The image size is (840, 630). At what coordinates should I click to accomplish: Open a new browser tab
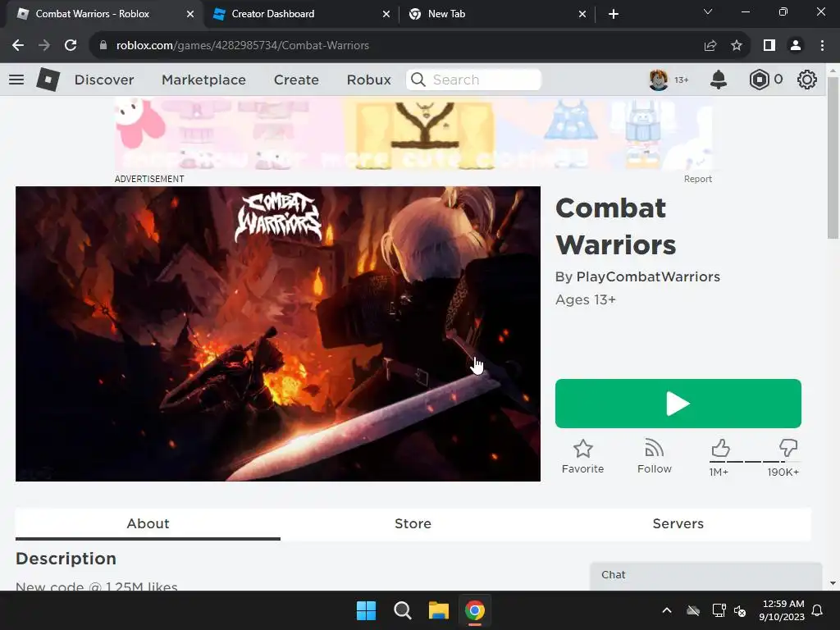tap(614, 15)
